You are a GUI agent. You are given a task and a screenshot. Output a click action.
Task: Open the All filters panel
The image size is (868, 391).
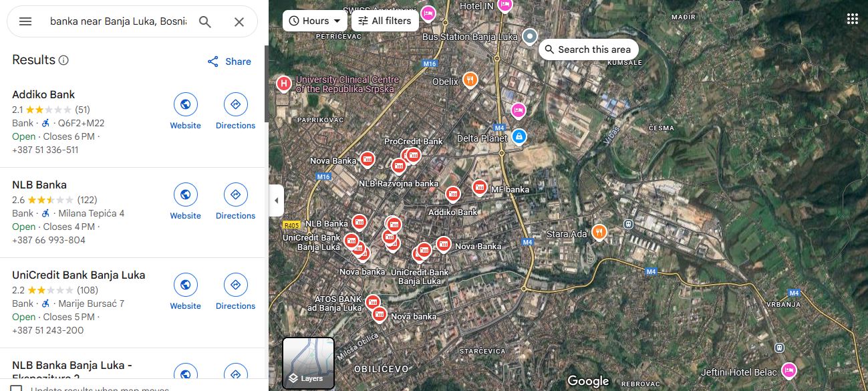(x=385, y=21)
